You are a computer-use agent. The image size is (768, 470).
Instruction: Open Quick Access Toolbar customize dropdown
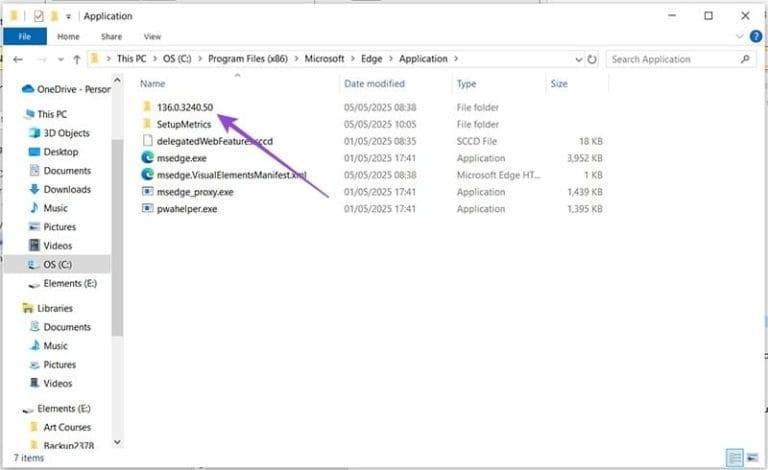pyautogui.click(x=68, y=16)
